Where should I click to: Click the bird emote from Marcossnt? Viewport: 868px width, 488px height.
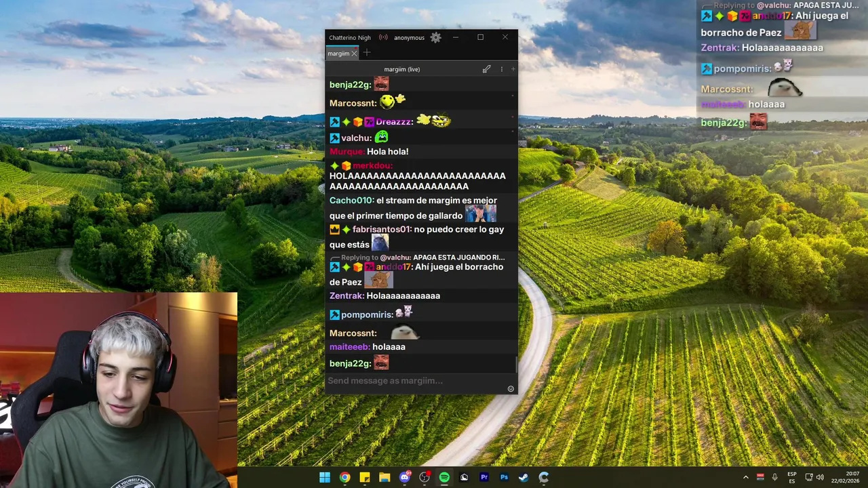tap(405, 332)
